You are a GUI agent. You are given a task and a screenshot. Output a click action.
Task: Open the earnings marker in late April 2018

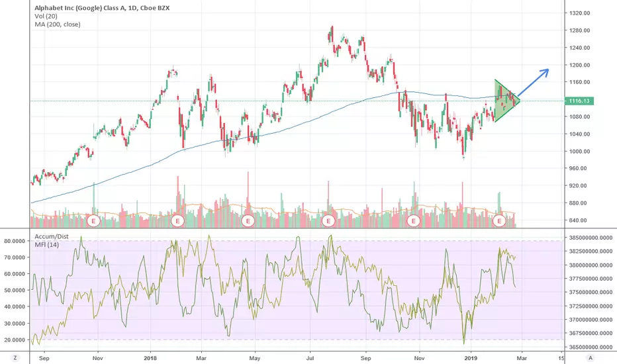pos(248,221)
